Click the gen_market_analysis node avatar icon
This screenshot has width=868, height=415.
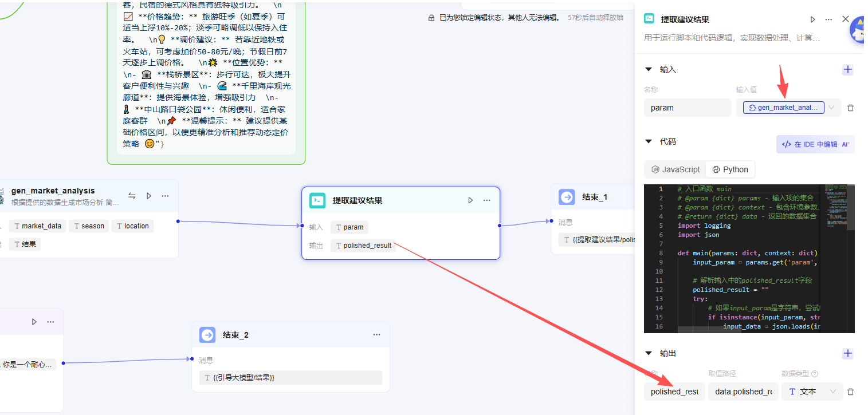point(2,196)
